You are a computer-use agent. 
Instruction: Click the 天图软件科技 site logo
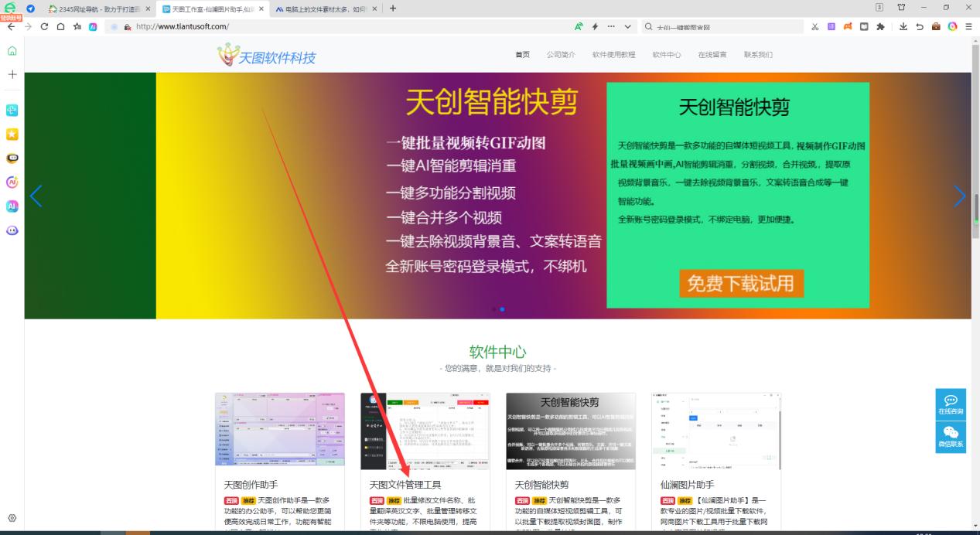coord(267,55)
